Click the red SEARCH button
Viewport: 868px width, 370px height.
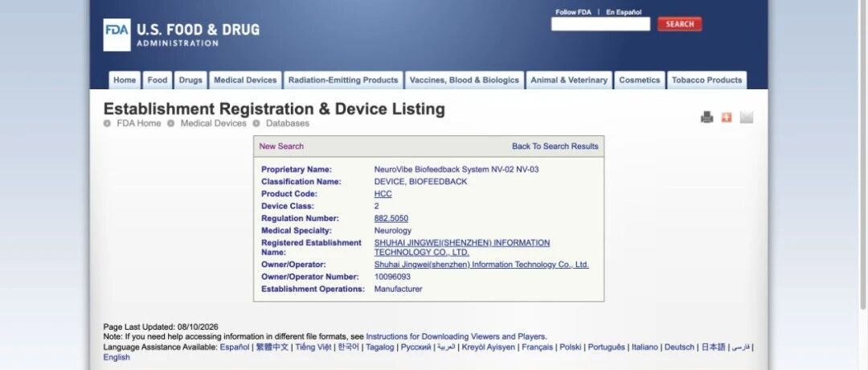click(x=680, y=24)
